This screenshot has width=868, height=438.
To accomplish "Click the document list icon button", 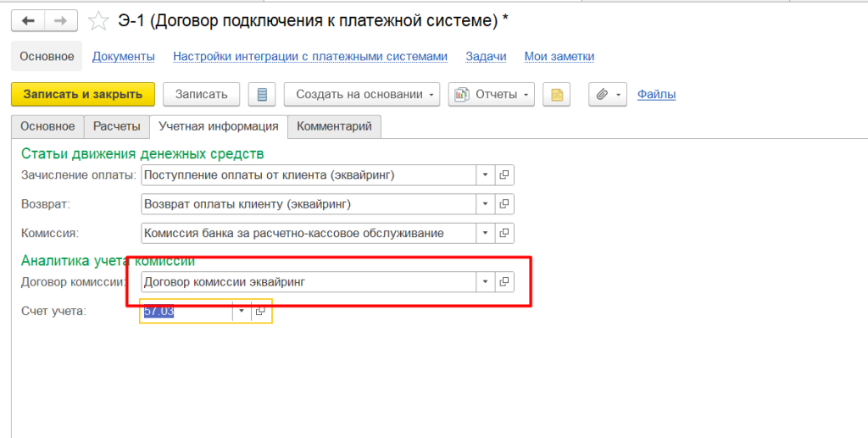I will [x=262, y=94].
